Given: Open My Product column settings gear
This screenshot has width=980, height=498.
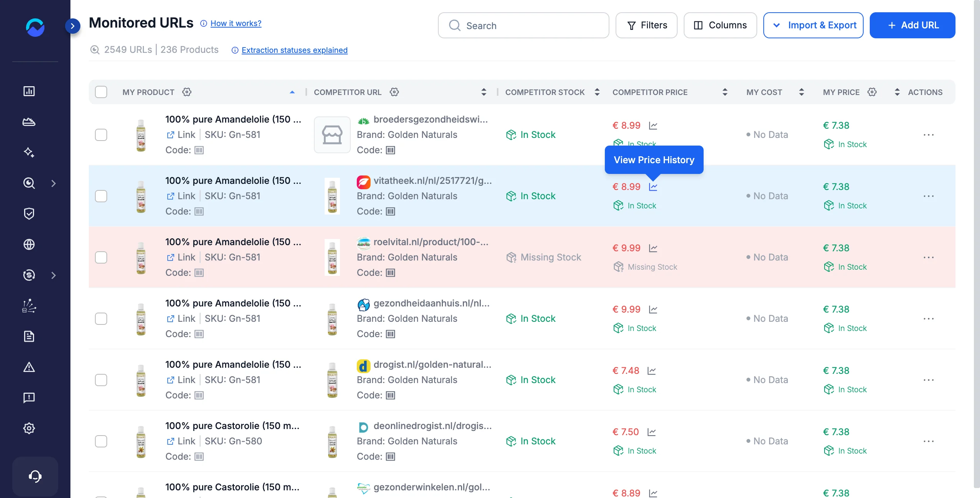Looking at the screenshot, I should (187, 92).
